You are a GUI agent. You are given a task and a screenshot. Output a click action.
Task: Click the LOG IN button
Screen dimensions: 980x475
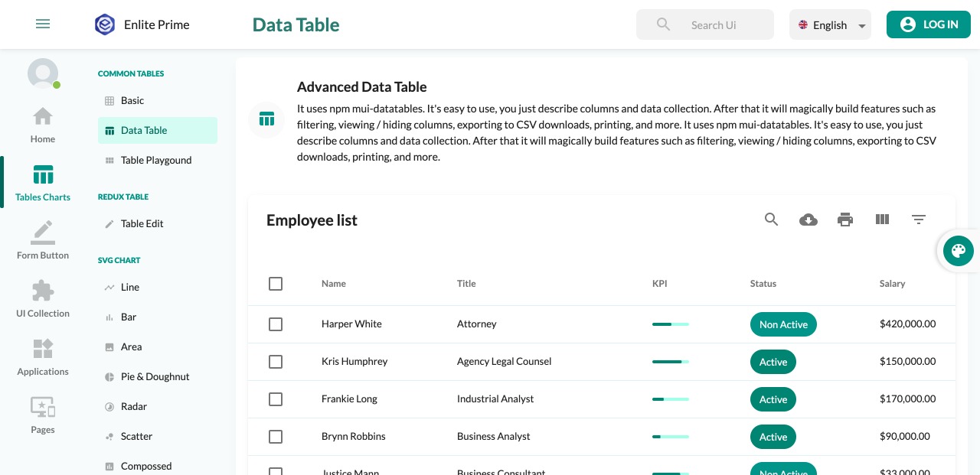[x=929, y=24]
